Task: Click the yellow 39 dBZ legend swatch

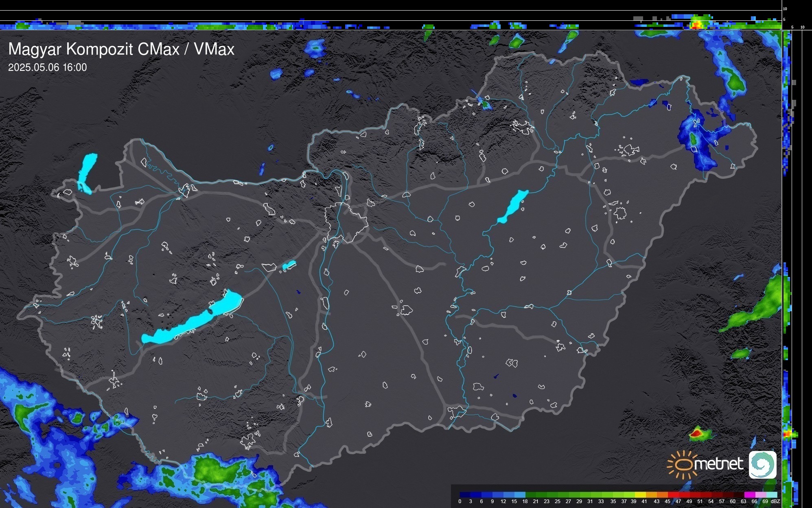Action: [x=640, y=495]
